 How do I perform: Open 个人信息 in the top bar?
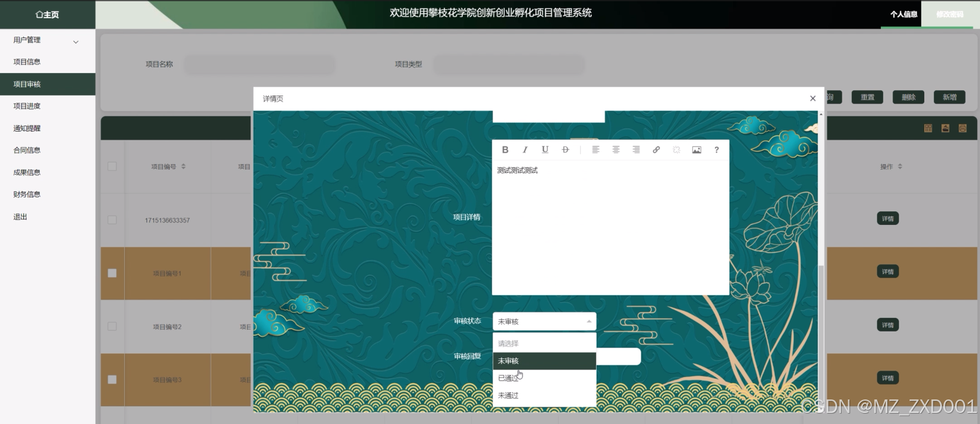[903, 14]
